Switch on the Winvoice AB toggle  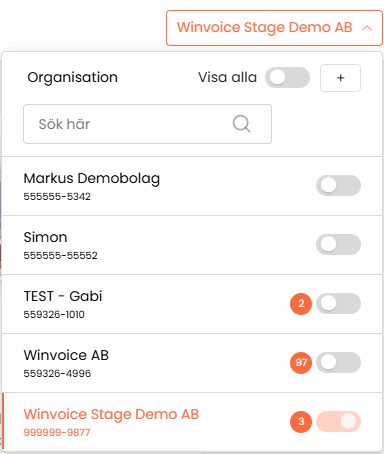pos(338,363)
